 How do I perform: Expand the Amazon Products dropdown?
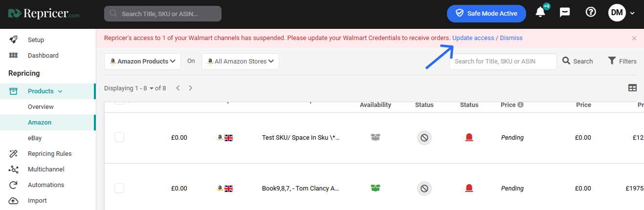pyautogui.click(x=143, y=62)
